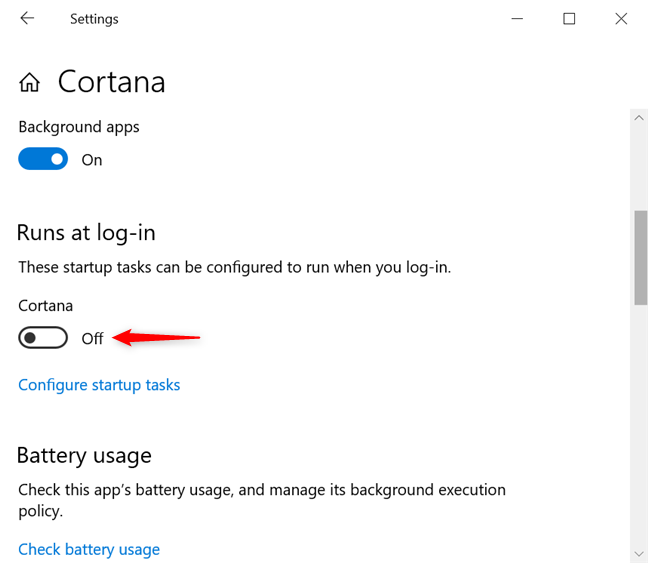The width and height of the screenshot is (648, 563).
Task: Go back using the back arrow
Action: (x=27, y=19)
